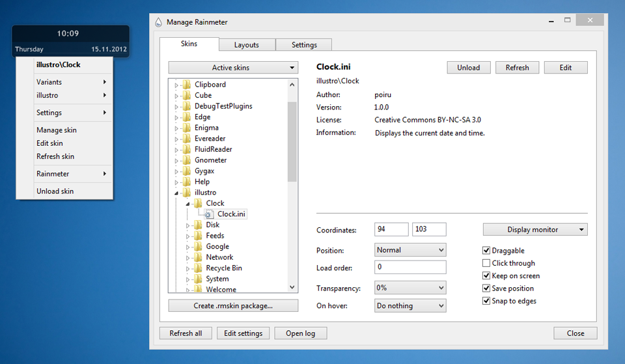The height and width of the screenshot is (364, 625).
Task: Click Create .rmskin package button
Action: pos(233,305)
